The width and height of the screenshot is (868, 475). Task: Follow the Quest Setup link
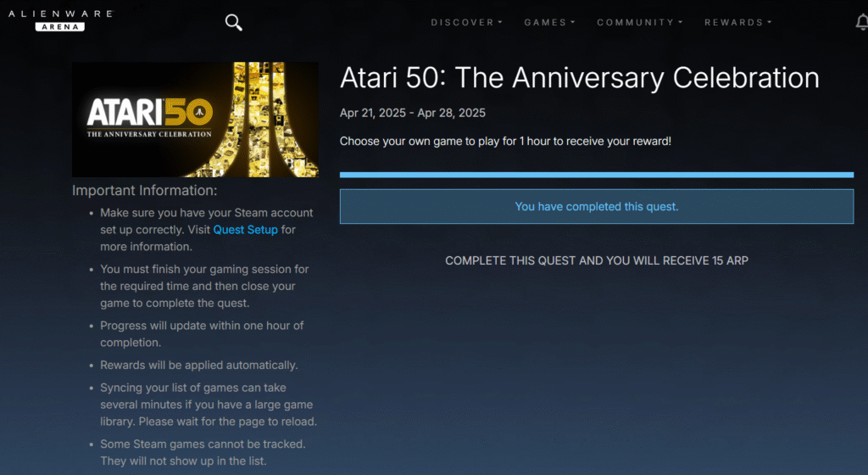[245, 230]
